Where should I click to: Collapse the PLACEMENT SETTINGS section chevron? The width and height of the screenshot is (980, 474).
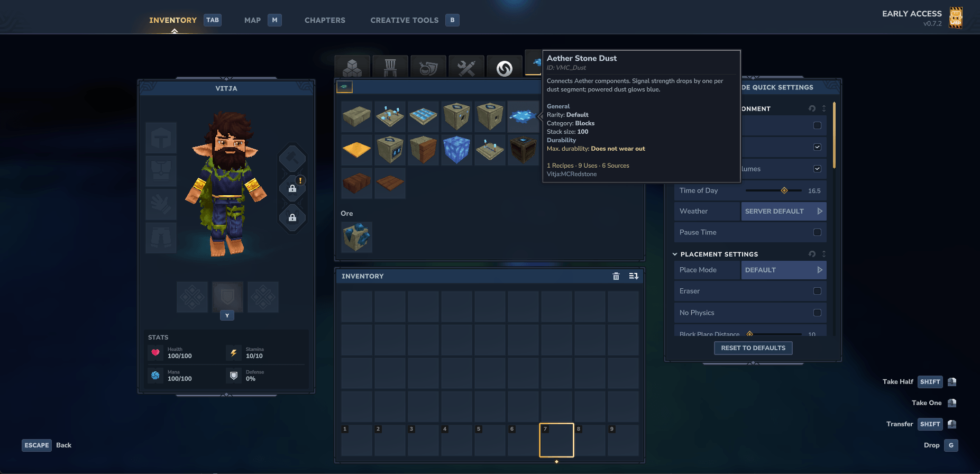click(x=675, y=254)
